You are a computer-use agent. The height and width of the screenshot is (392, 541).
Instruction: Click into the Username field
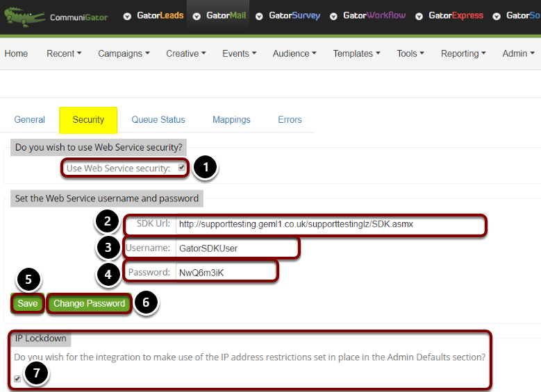(236, 248)
